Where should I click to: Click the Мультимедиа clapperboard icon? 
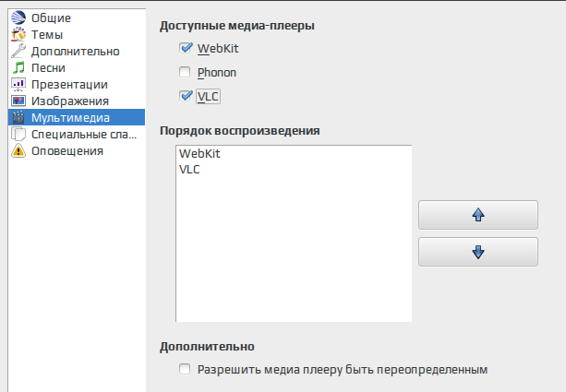coord(18,117)
